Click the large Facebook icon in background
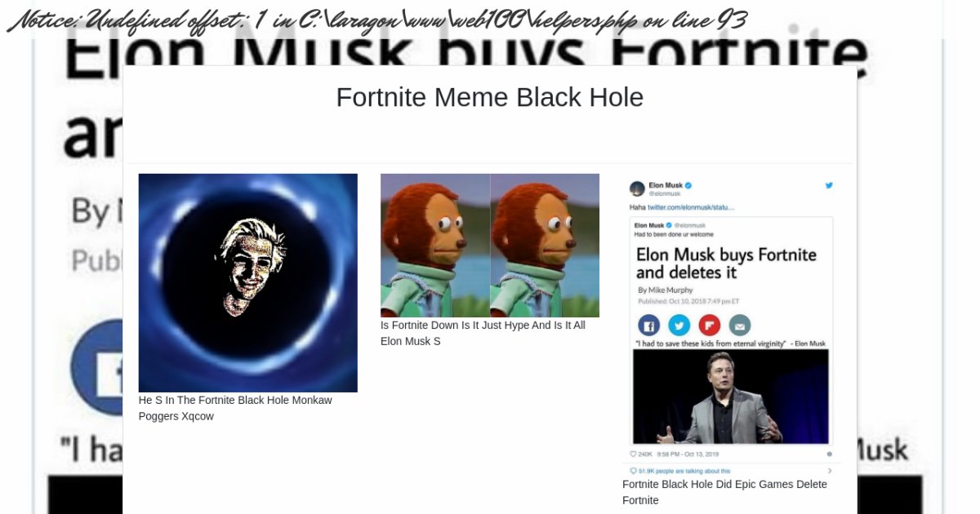The width and height of the screenshot is (980, 514). point(96,367)
